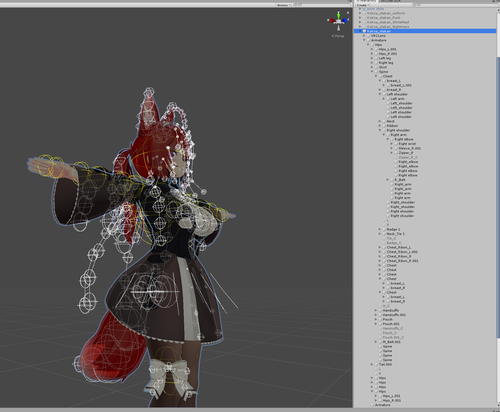Click the Zipper_R object icon

coord(396,153)
